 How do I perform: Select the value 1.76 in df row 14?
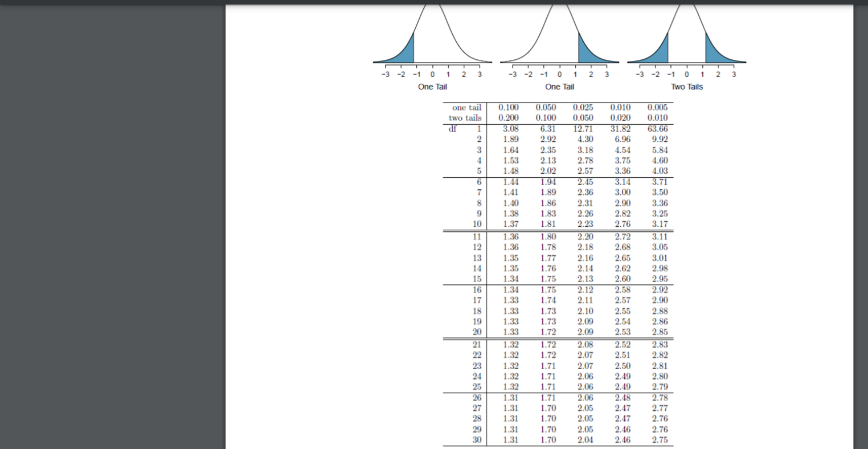(x=548, y=268)
